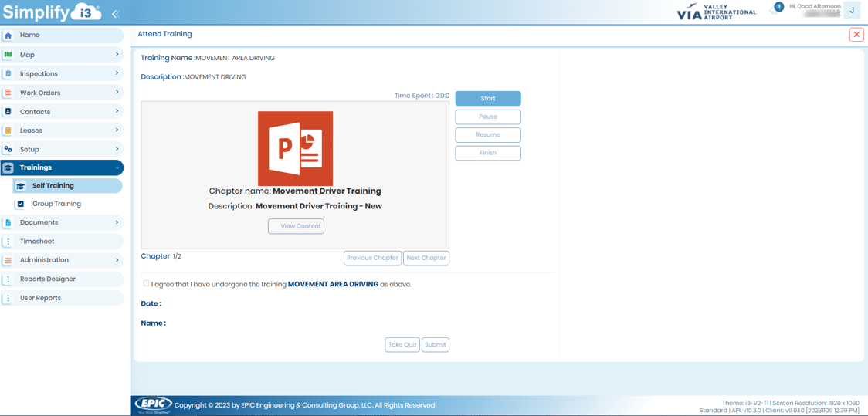Click the Take Quiz button

[402, 345]
